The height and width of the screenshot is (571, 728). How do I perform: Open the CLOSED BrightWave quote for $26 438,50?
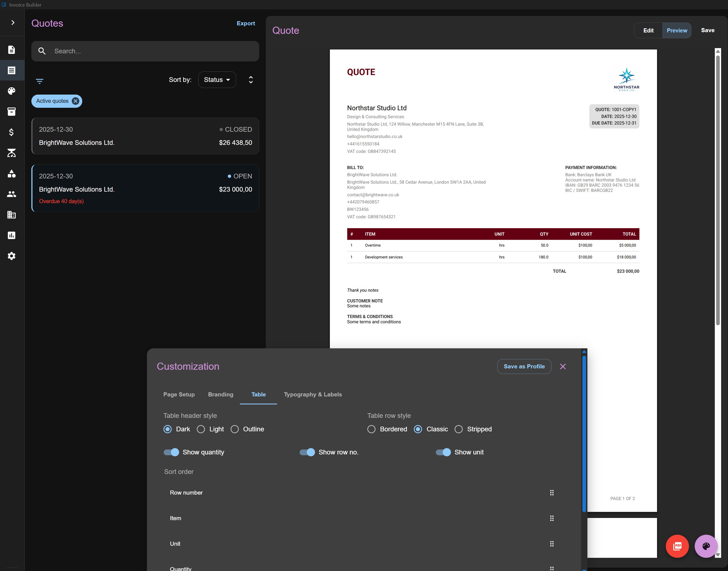coord(145,136)
